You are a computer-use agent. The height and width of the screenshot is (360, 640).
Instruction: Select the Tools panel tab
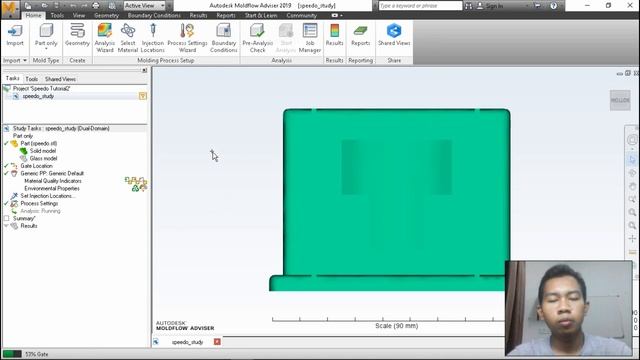(31, 79)
